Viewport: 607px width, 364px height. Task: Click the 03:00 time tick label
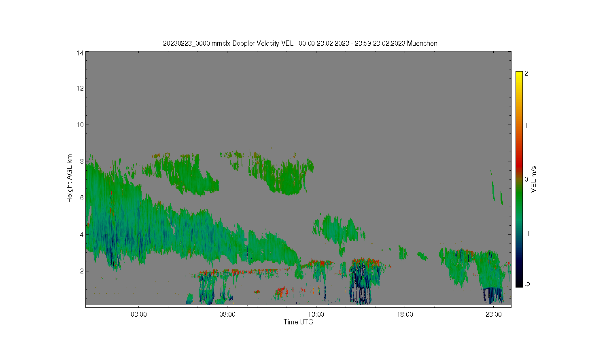click(x=139, y=314)
